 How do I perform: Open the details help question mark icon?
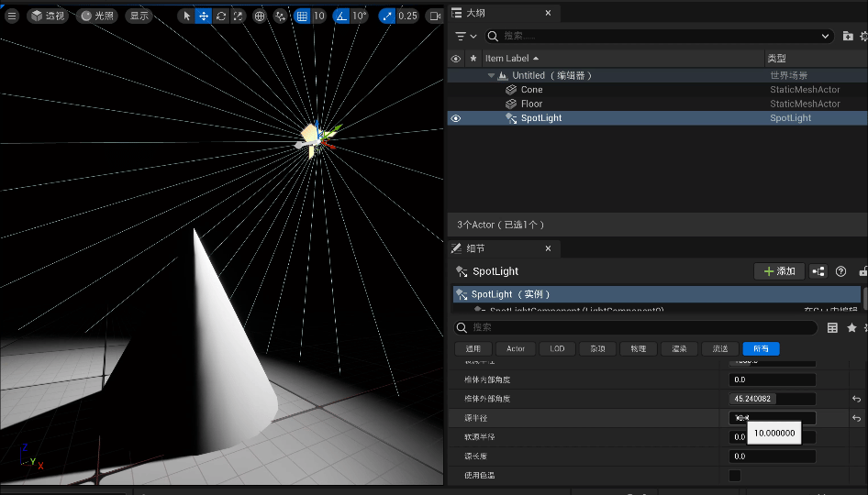[x=840, y=271]
